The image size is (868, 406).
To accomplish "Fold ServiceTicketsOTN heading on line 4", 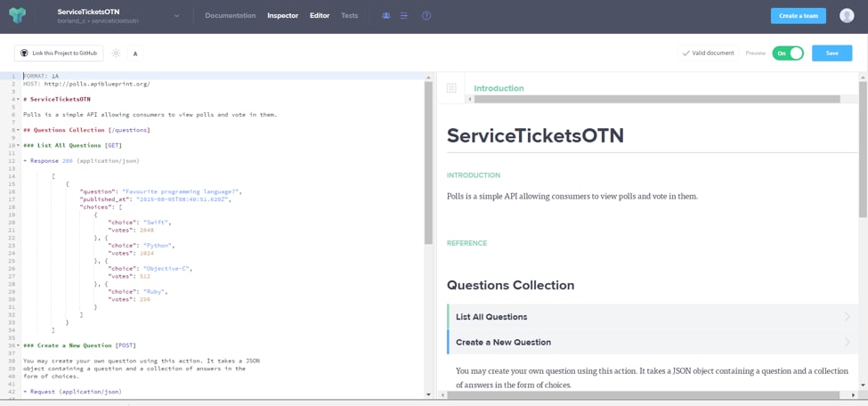I will pos(19,100).
